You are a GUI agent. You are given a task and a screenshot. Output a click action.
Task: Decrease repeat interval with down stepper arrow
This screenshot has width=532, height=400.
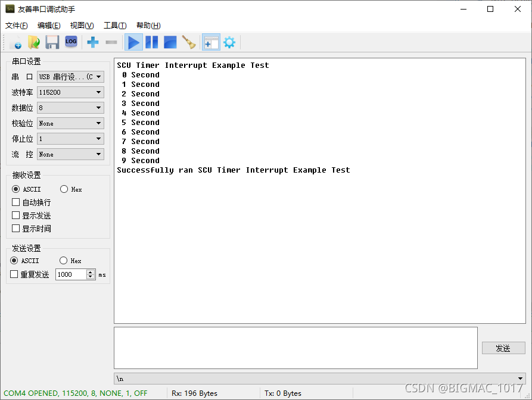[x=91, y=277]
